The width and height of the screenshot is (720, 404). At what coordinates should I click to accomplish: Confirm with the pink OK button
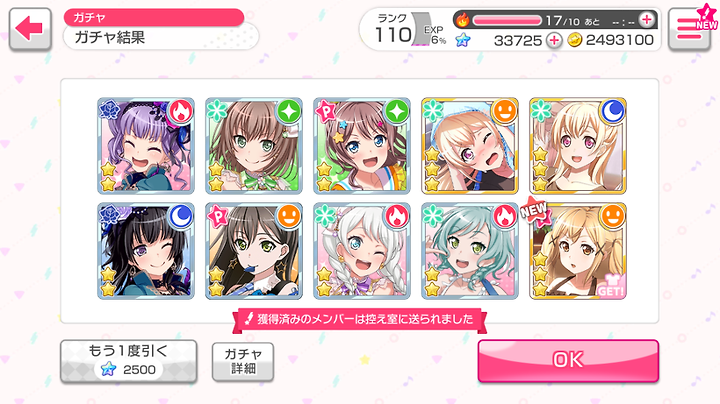click(568, 360)
